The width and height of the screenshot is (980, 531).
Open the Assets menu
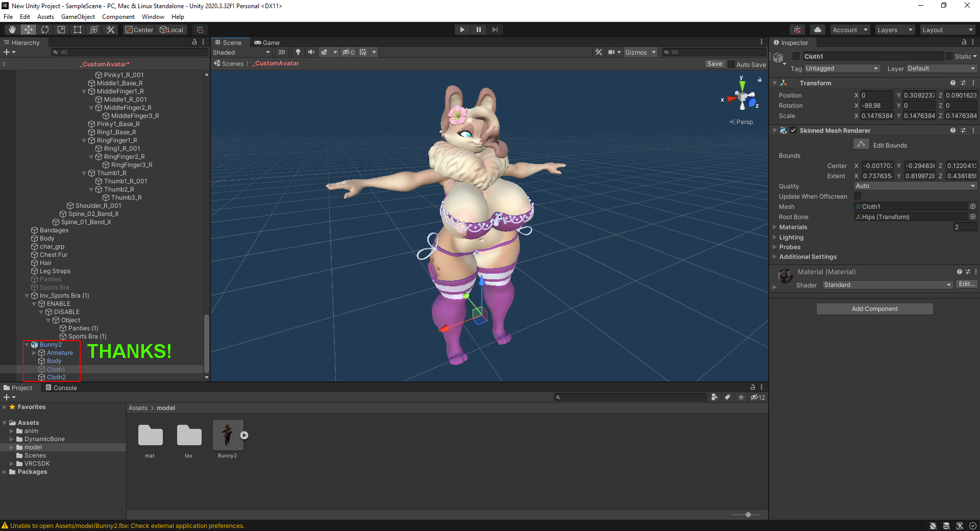[x=45, y=16]
